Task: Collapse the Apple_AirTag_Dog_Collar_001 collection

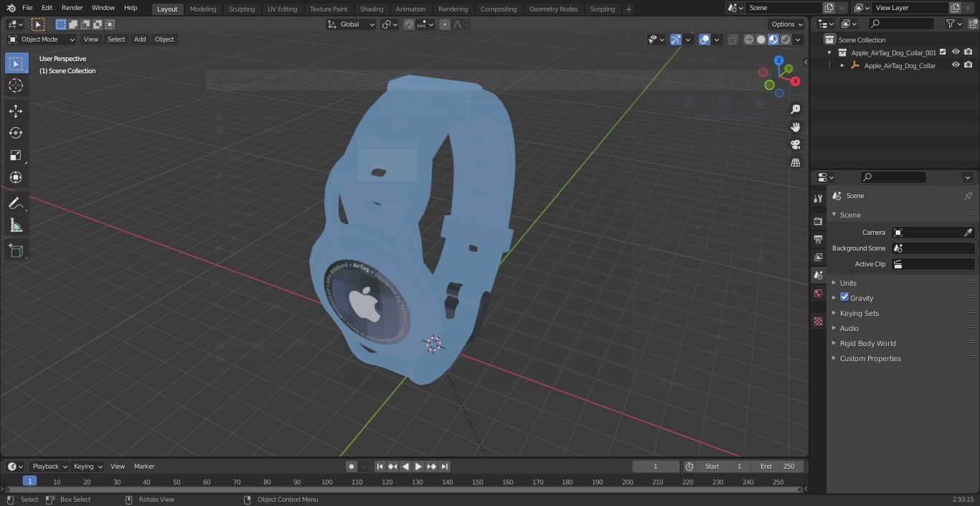Action: tap(829, 52)
